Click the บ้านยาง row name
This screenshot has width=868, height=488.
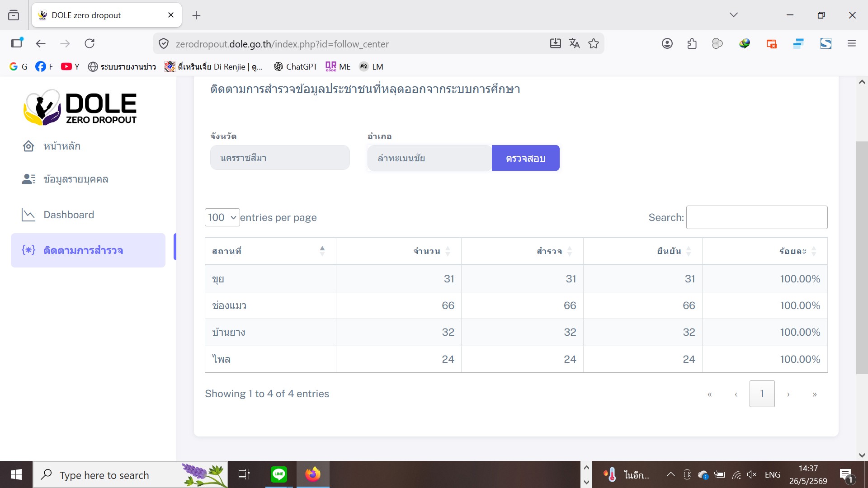(x=229, y=332)
